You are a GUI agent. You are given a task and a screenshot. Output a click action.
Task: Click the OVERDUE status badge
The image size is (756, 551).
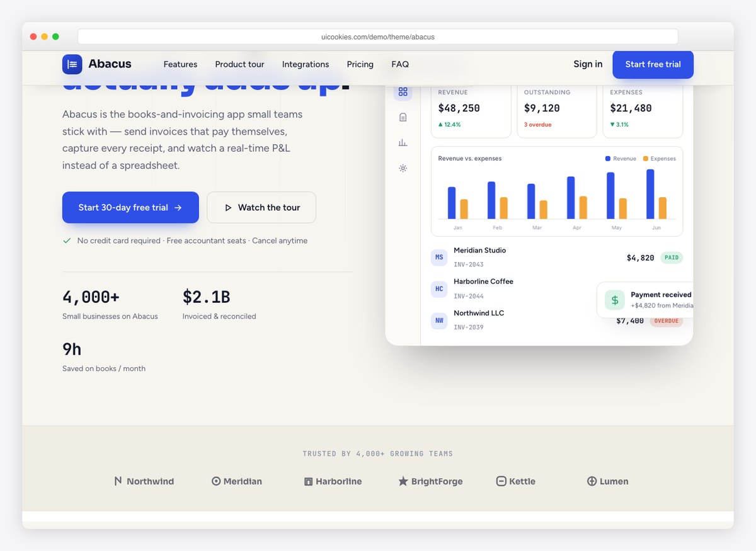[666, 321]
